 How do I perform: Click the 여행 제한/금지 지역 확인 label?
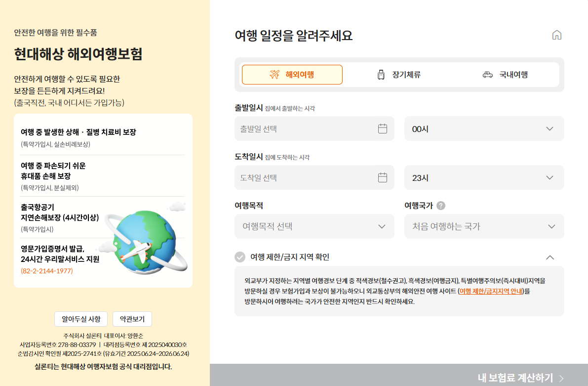click(x=290, y=257)
